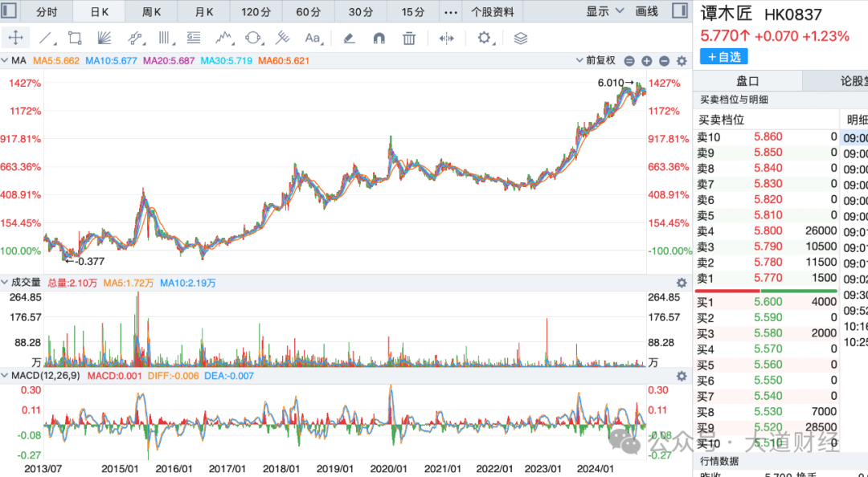Image resolution: width=868 pixels, height=477 pixels.
Task: Switch to the 分时 intraday tab
Action: click(47, 11)
